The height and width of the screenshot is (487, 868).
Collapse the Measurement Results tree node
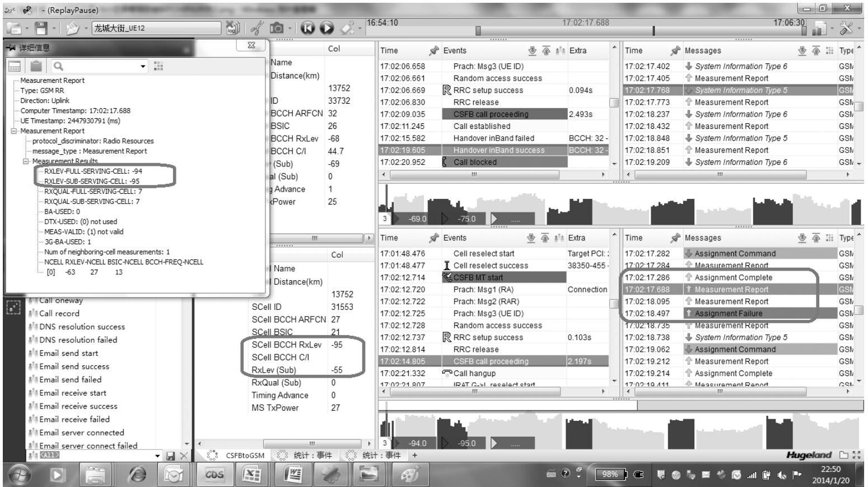[x=26, y=161]
